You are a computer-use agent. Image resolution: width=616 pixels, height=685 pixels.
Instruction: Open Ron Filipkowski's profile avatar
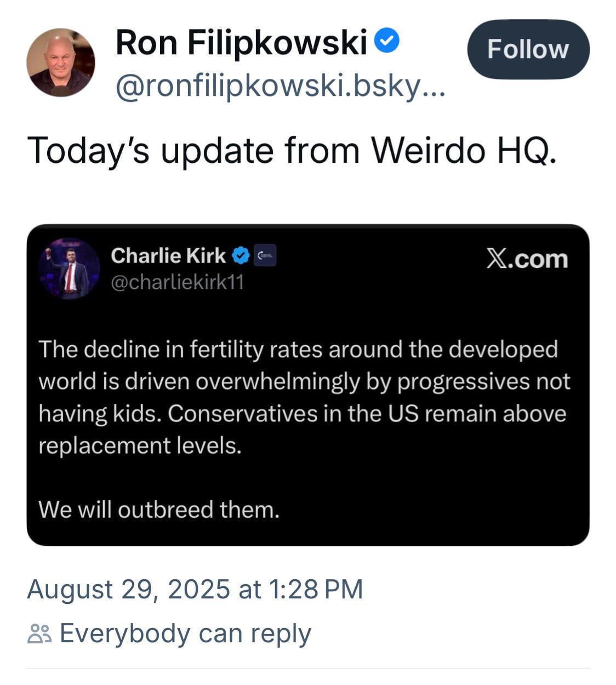click(60, 62)
